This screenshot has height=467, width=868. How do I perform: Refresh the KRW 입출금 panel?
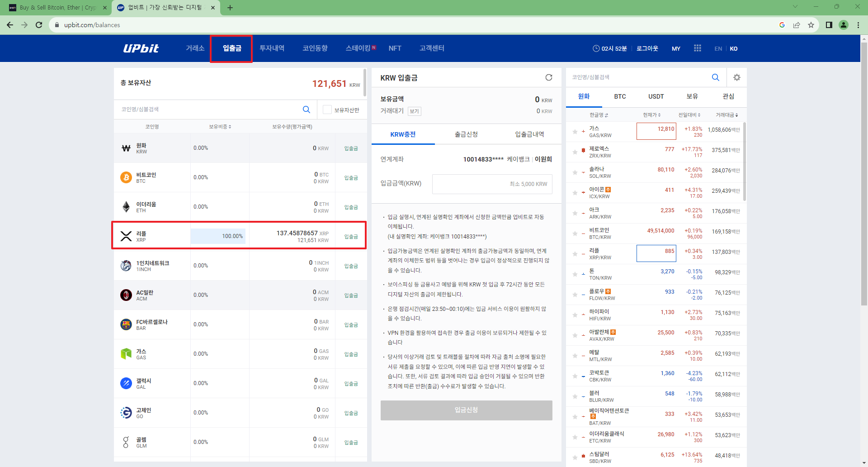pos(548,77)
